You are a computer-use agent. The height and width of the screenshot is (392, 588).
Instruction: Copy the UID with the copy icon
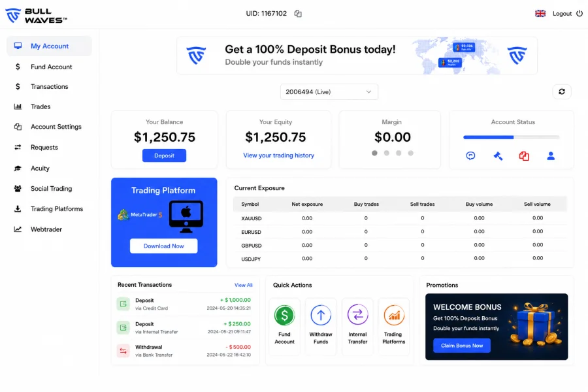point(298,14)
